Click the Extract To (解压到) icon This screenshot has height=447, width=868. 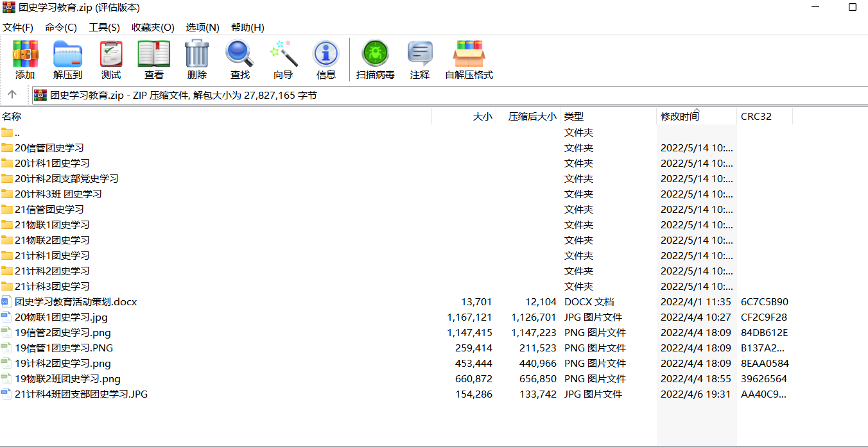click(x=67, y=60)
